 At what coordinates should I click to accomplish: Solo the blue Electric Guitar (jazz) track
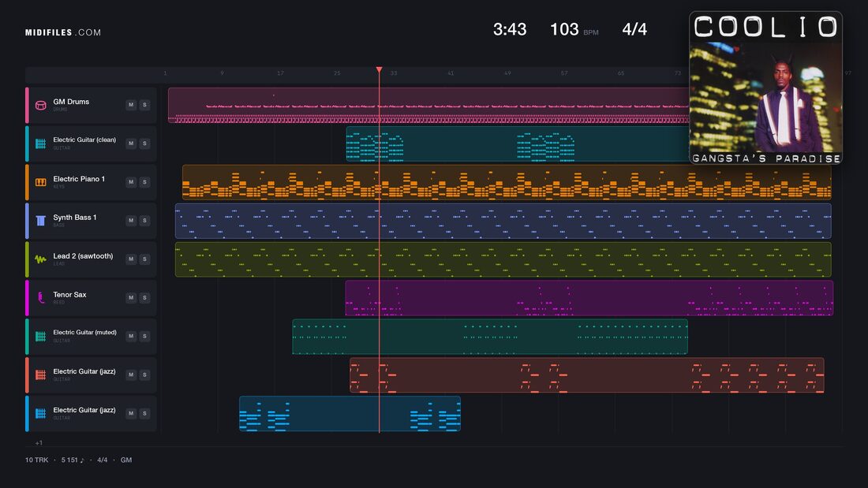point(144,413)
